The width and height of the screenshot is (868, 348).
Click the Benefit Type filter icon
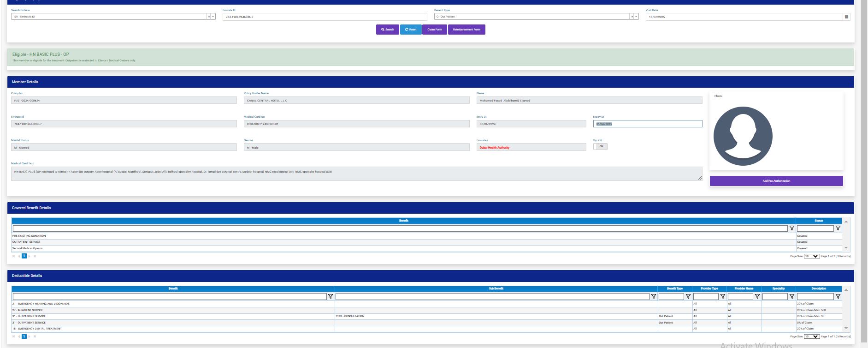coord(688,296)
